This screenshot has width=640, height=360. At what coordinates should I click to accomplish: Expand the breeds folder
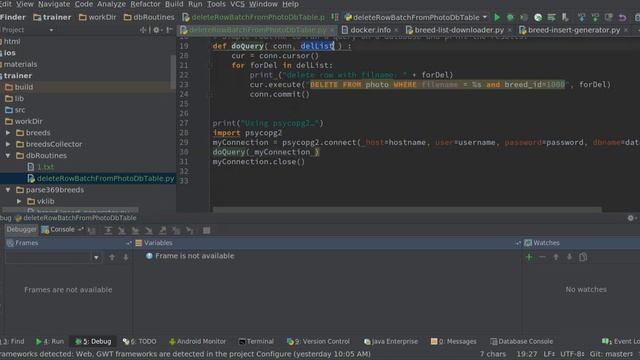[x=8, y=133]
